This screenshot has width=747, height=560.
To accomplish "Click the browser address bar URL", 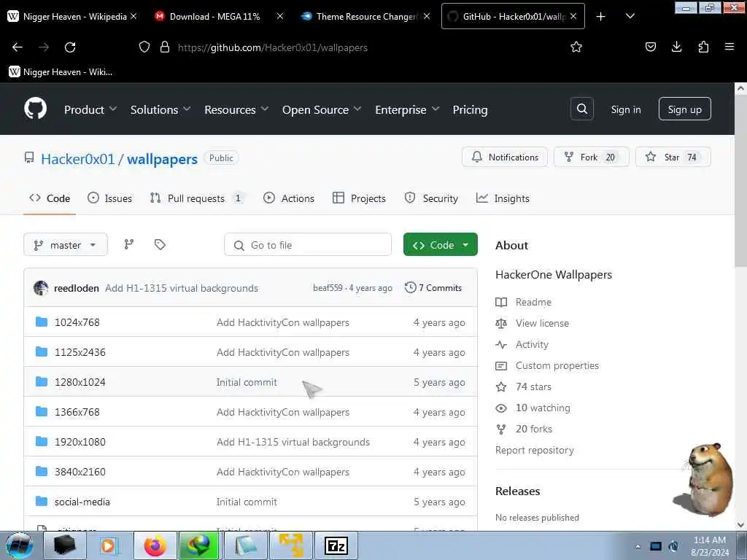I will [x=273, y=47].
